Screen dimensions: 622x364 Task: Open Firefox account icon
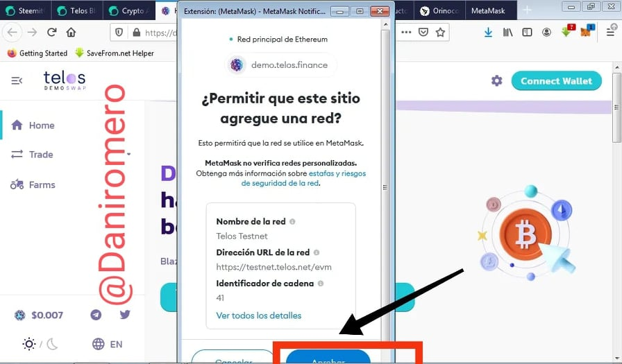click(546, 32)
